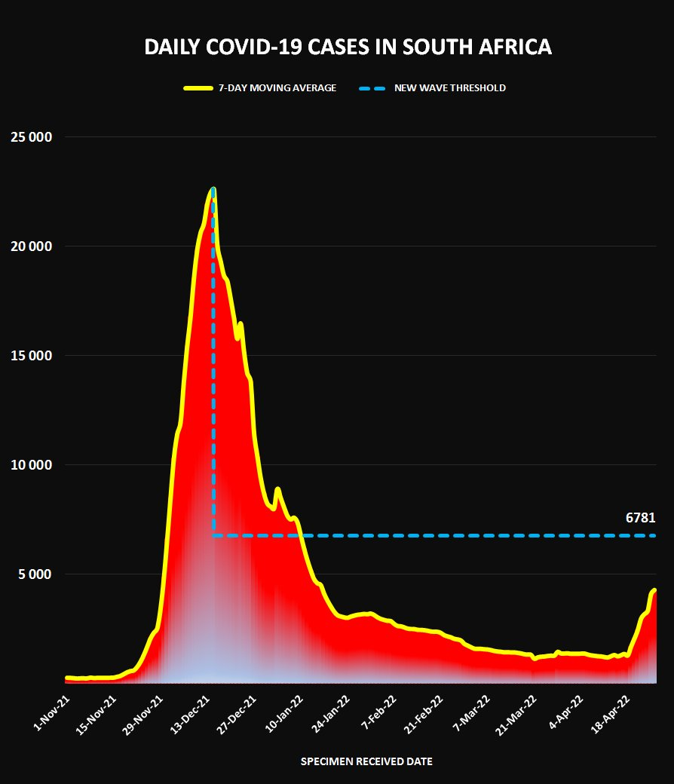
Task: Click the 6781 threshold value label
Action: (x=641, y=517)
